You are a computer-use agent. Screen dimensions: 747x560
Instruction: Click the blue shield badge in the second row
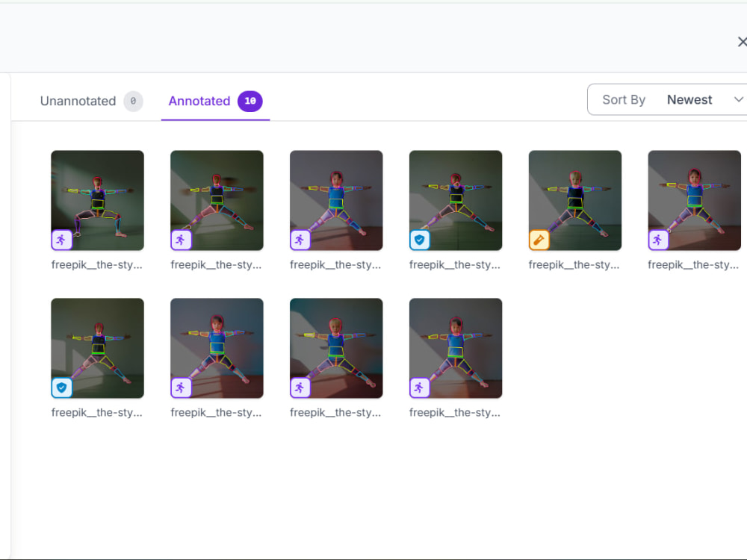pos(61,388)
